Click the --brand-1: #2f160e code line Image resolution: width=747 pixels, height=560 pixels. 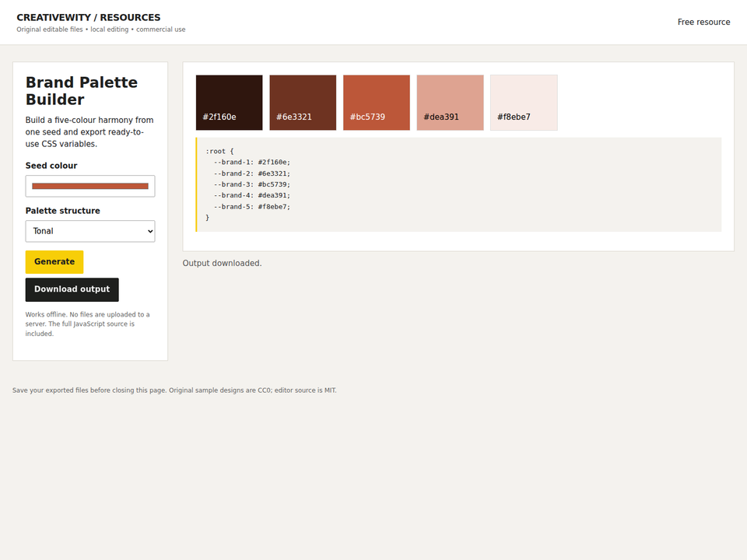coord(252,163)
